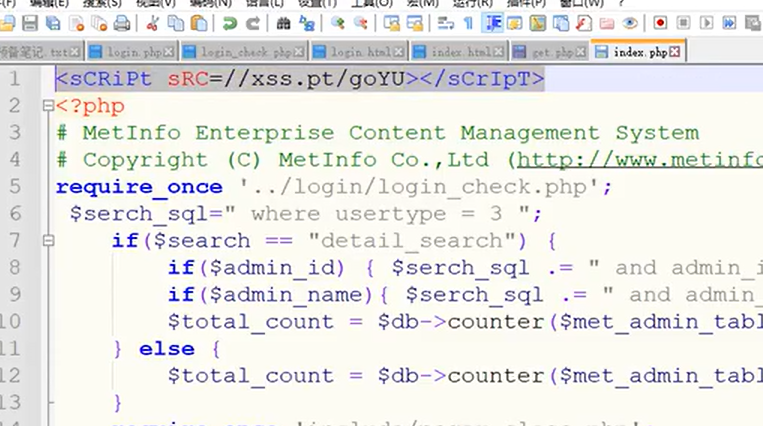Click the Close All documents icon

click(99, 23)
